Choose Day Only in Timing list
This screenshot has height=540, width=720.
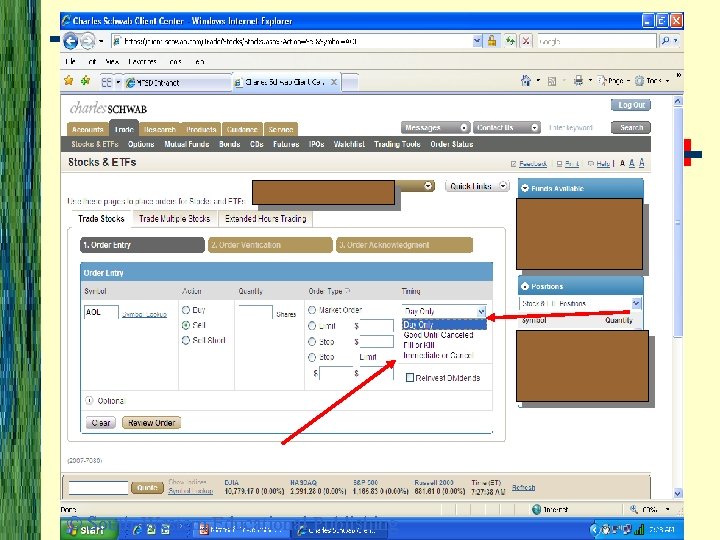point(444,325)
